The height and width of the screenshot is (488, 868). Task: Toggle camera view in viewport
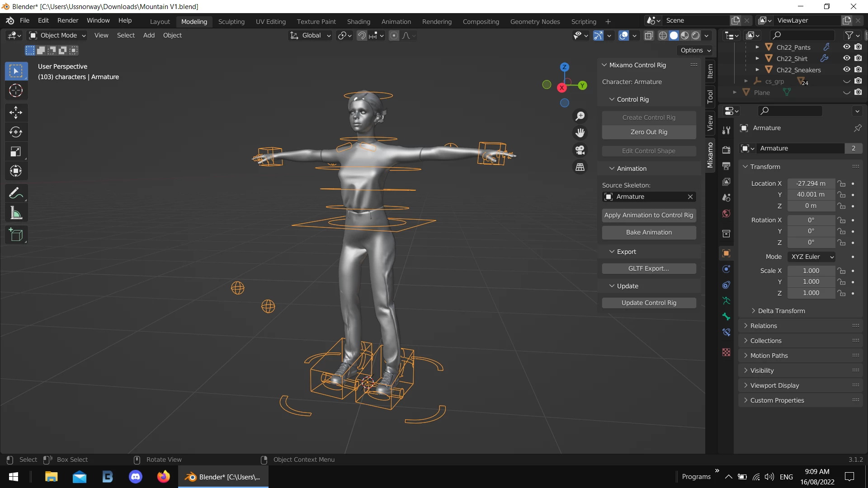coord(580,150)
